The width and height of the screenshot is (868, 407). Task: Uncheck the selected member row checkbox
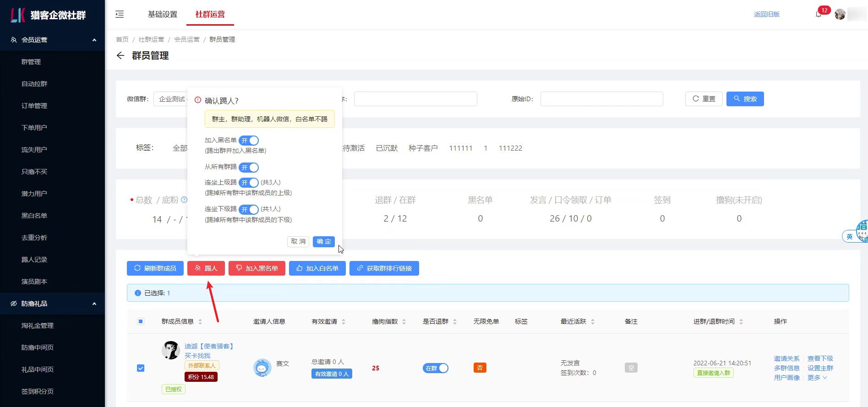141,368
